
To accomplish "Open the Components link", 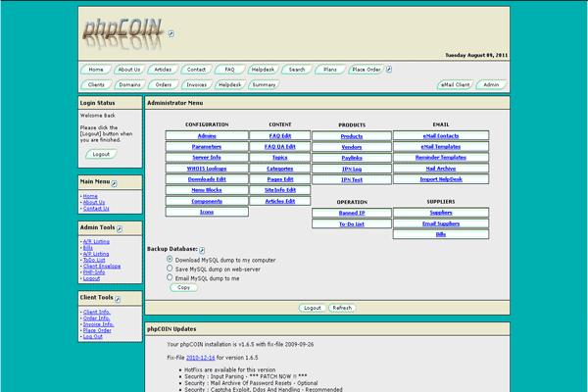I will (x=207, y=201).
